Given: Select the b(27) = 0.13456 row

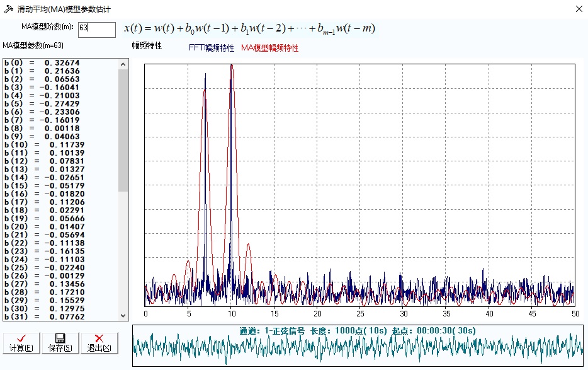Looking at the screenshot, I should pyautogui.click(x=60, y=284).
